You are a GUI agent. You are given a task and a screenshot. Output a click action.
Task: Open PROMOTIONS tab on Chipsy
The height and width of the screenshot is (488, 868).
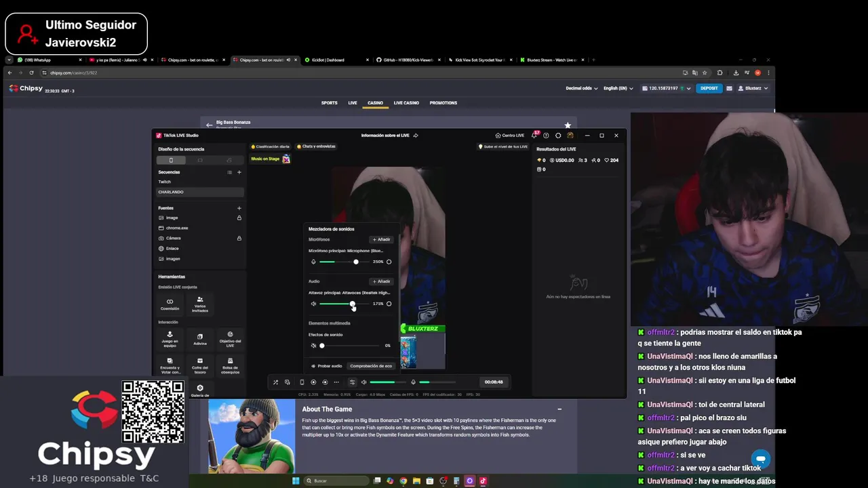pyautogui.click(x=443, y=103)
